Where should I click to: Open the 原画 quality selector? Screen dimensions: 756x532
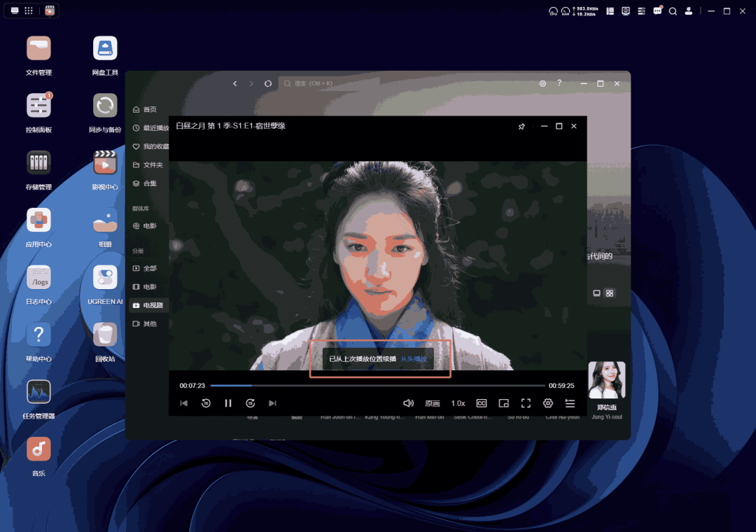433,403
